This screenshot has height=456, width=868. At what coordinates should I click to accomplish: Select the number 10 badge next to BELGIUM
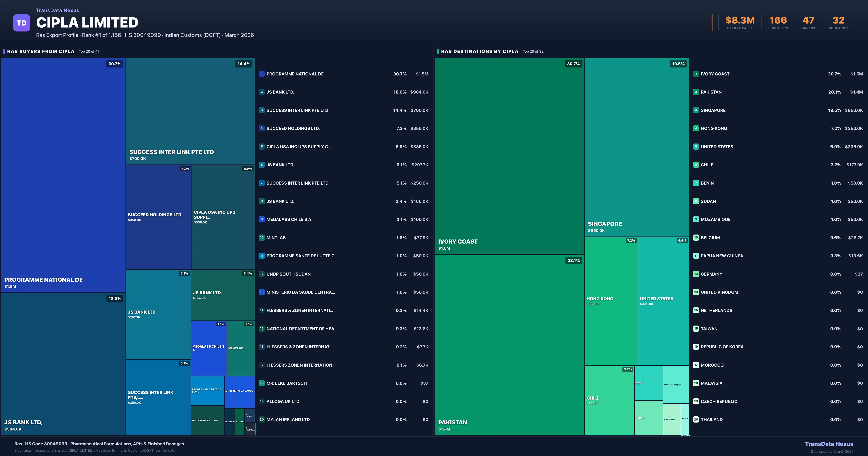pos(696,237)
